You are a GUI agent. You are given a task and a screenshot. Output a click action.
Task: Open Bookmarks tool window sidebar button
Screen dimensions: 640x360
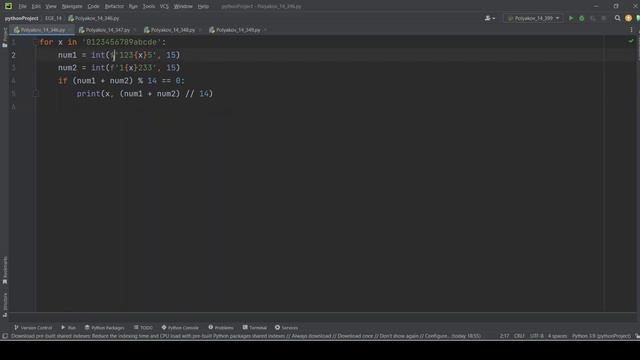tap(5, 270)
